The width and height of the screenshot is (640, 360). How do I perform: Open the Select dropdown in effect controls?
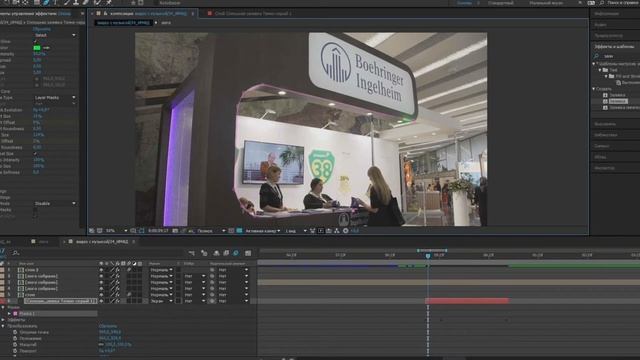click(55, 35)
